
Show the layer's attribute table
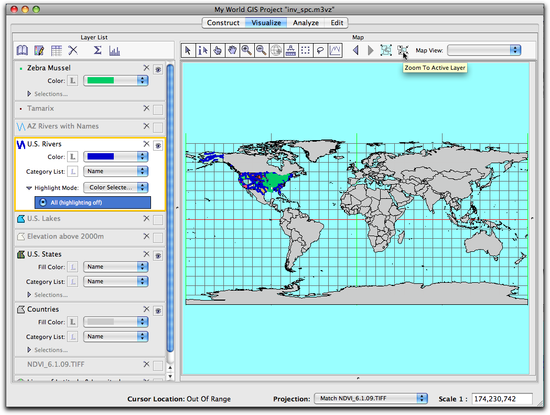point(56,51)
